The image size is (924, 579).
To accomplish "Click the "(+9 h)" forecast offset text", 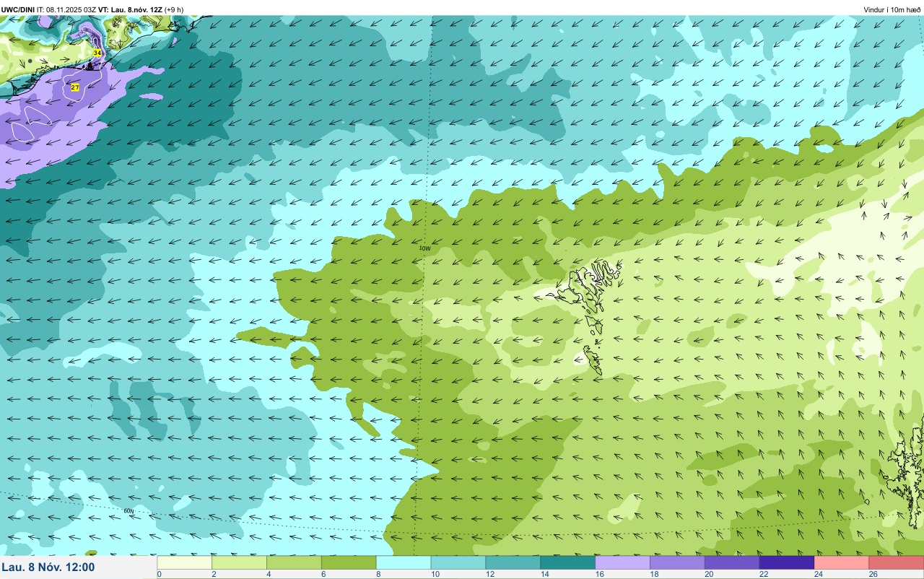I will click(174, 9).
